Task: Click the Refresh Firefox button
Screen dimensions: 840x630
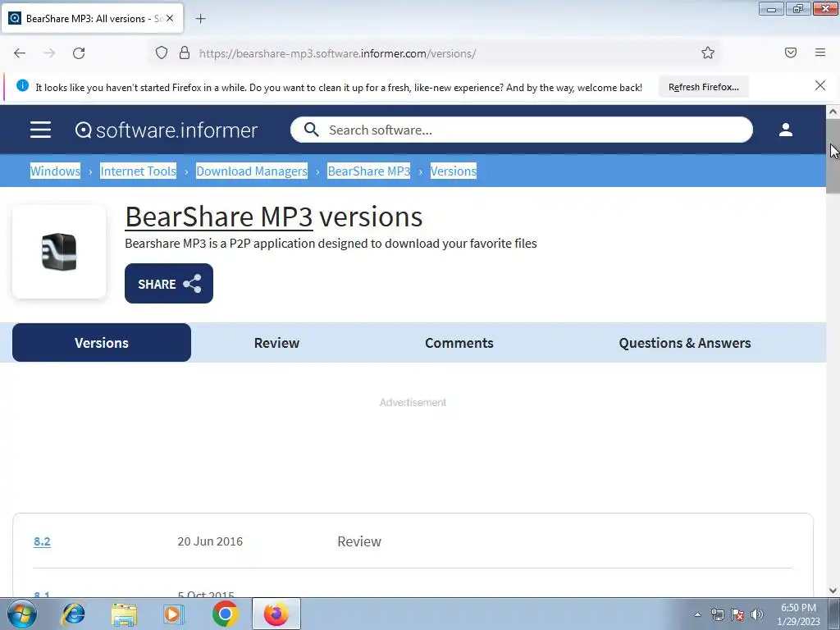Action: tap(703, 87)
